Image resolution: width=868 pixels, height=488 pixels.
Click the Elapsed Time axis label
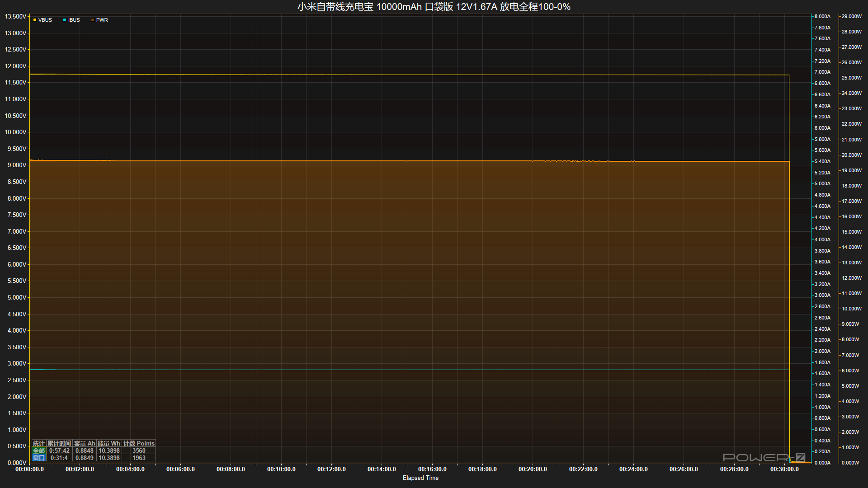pos(420,478)
